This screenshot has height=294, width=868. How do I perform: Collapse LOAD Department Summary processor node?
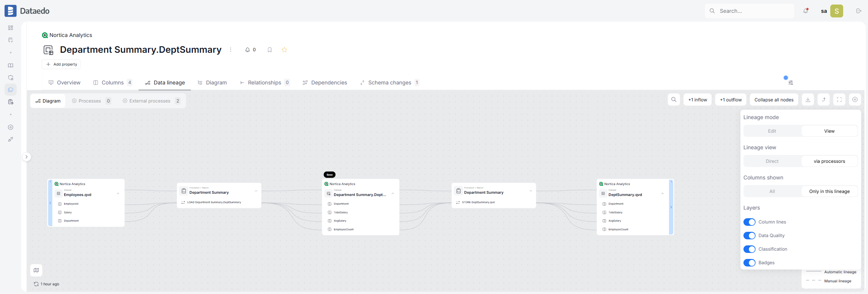pos(256,191)
